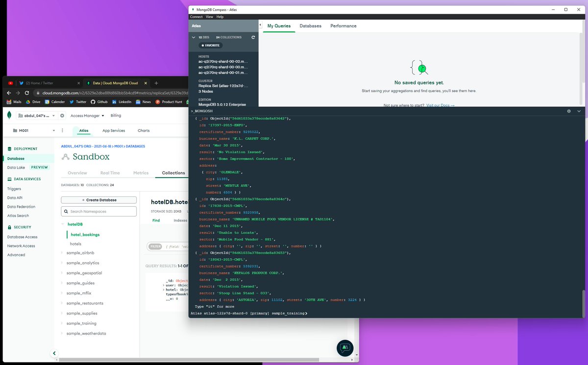Open the Connect menu in Compass
The width and height of the screenshot is (588, 365).
coord(196,17)
